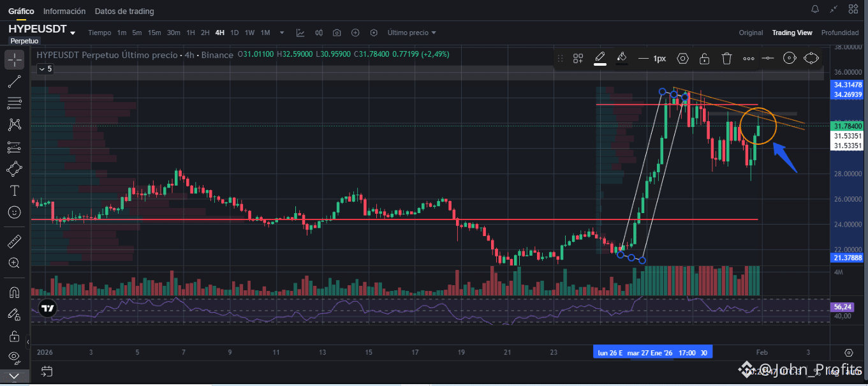Open the HYPEUSDT symbol dropdown
Screen dimensions: 868x386
(73, 33)
